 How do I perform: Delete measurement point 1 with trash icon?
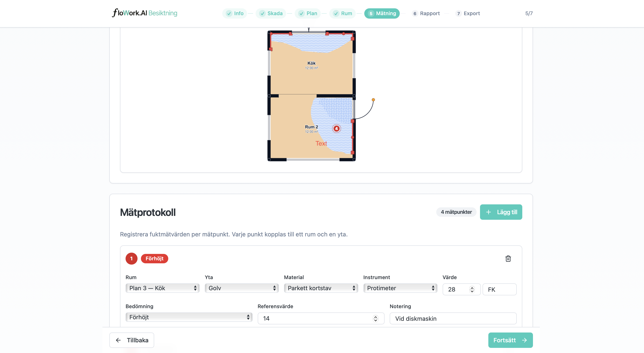[508, 258]
